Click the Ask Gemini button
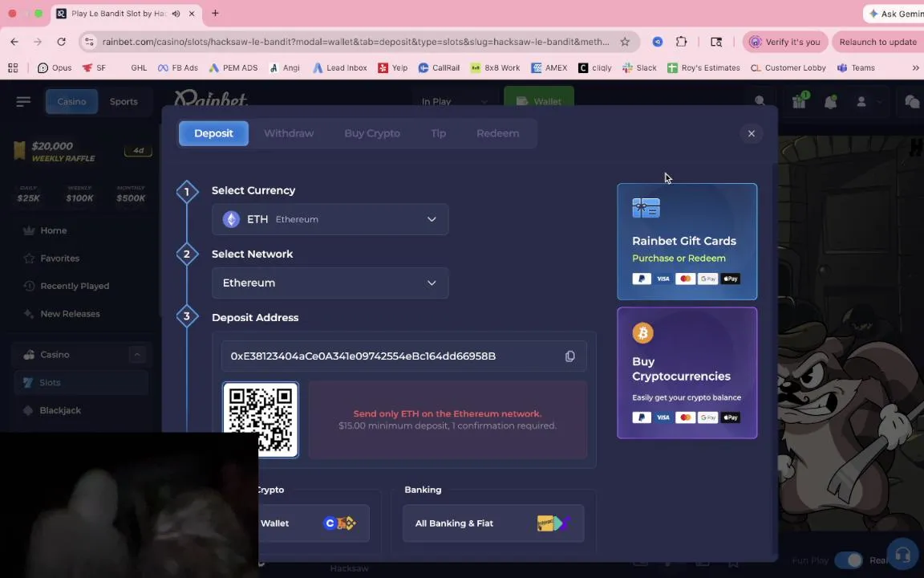The height and width of the screenshot is (578, 924). tap(894, 14)
